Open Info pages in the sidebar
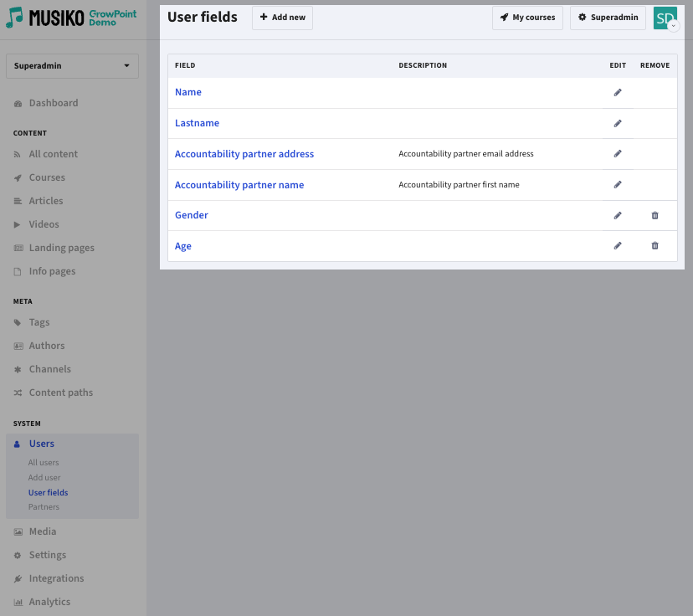693x616 pixels. [x=52, y=271]
